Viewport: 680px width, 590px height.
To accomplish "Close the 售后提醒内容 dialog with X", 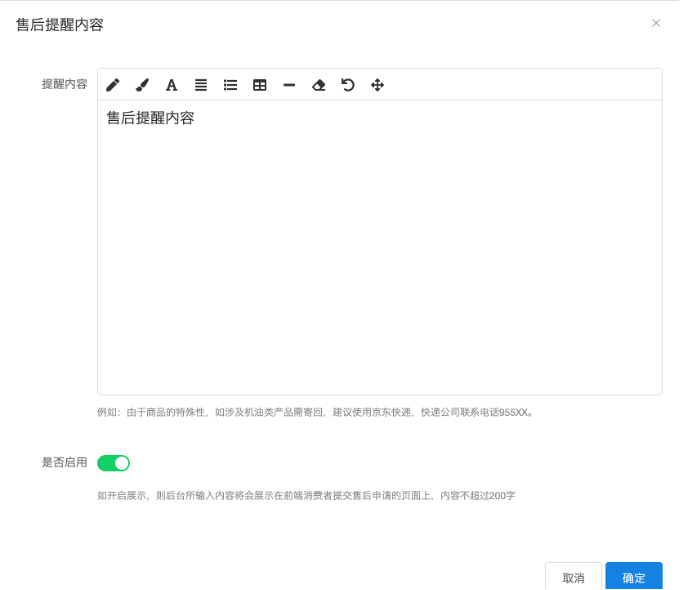I will click(656, 23).
